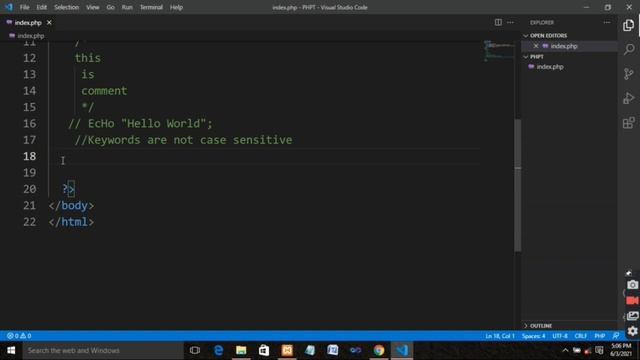640x360 pixels.
Task: Click the EcHo "Hello World" comment line
Action: (x=140, y=124)
